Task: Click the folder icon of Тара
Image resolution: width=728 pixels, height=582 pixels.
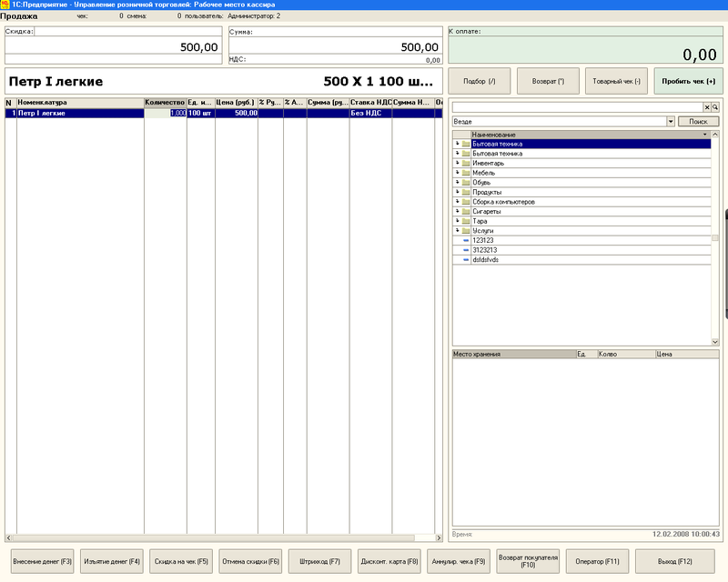Action: pyautogui.click(x=466, y=221)
